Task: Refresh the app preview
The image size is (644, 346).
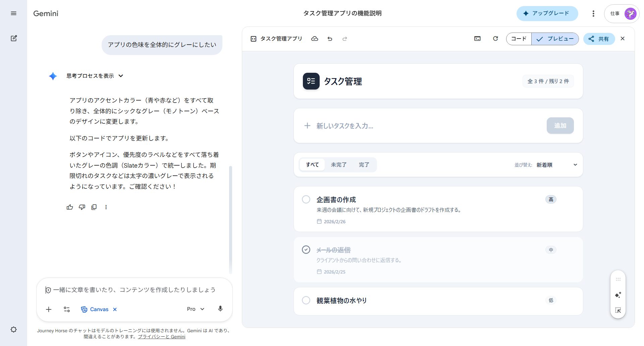Action: [x=495, y=39]
